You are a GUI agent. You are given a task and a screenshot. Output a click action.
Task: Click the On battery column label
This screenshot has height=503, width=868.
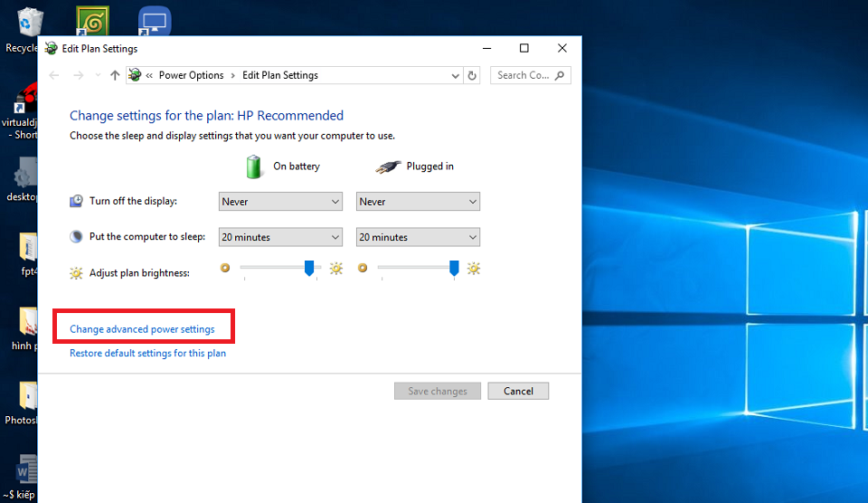pos(297,166)
